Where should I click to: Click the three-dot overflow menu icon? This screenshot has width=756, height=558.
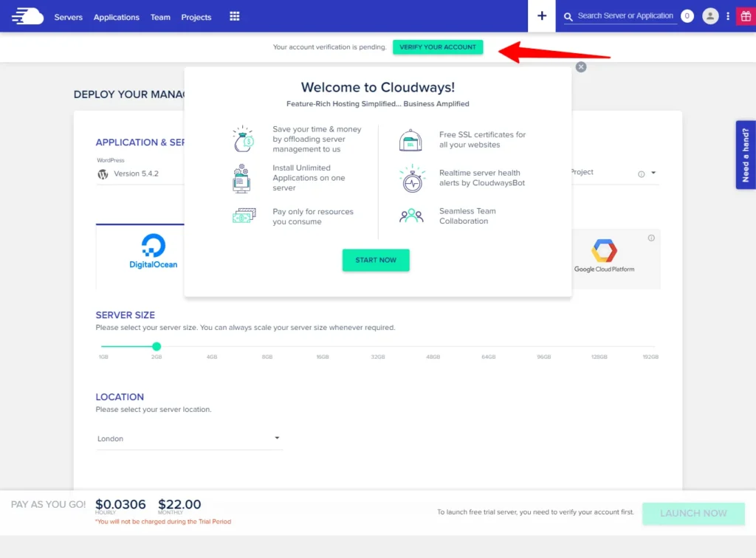pyautogui.click(x=728, y=15)
